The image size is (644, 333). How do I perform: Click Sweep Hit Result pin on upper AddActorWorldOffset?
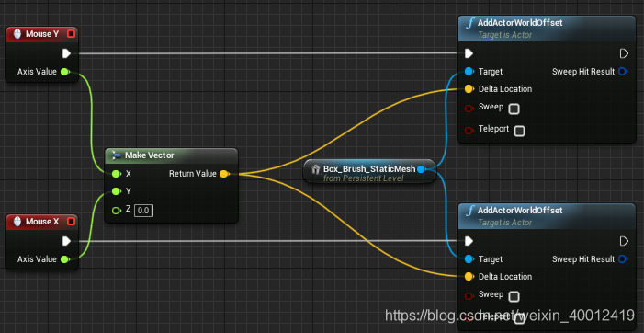pos(623,72)
